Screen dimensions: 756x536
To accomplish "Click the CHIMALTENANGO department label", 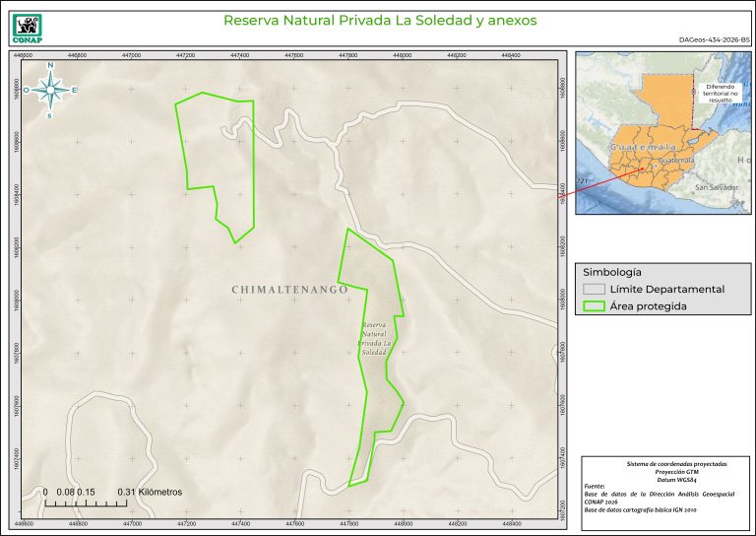I will (290, 291).
